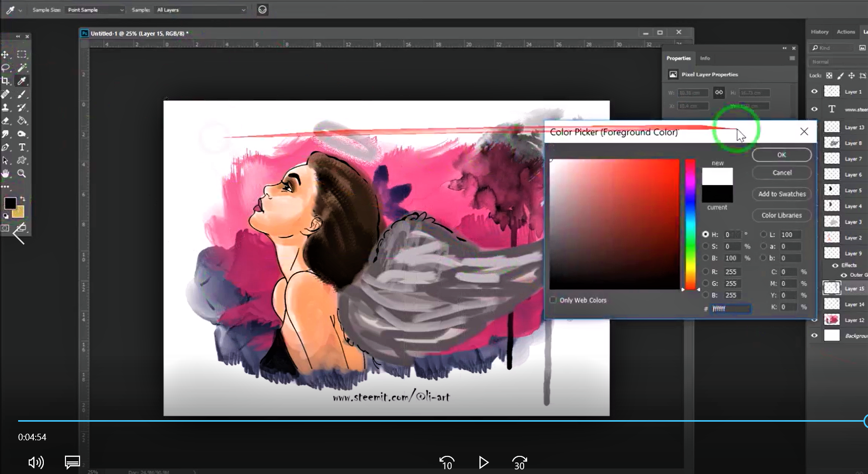Open the All Layers sample dropdown
This screenshot has height=474, width=868.
pos(200,10)
